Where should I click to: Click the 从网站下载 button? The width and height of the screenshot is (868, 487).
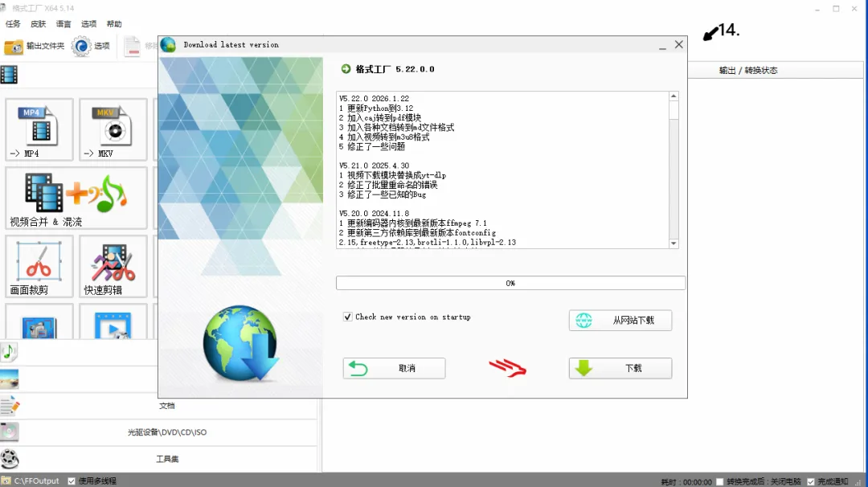(620, 321)
